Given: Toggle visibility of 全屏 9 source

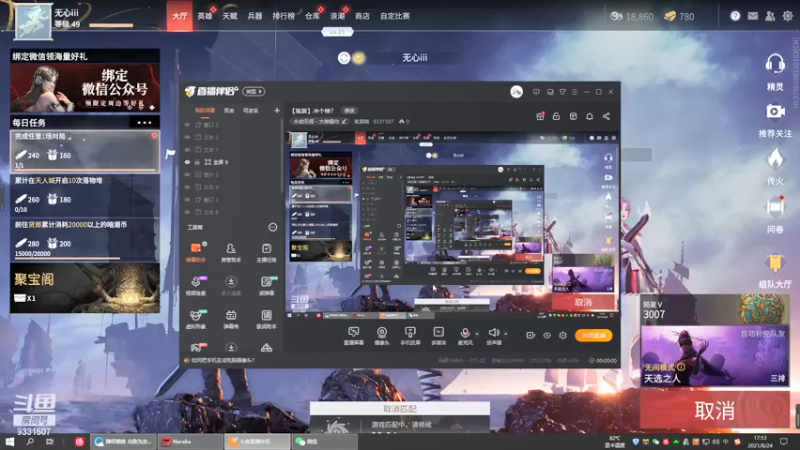Looking at the screenshot, I should click(187, 162).
